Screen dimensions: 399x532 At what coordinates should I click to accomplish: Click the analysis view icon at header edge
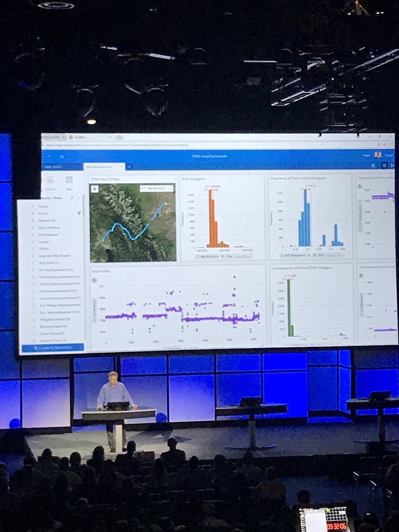[392, 165]
